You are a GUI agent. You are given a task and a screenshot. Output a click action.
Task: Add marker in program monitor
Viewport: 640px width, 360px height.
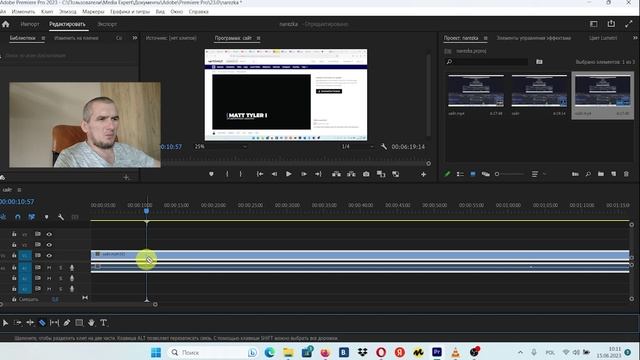[x=211, y=174]
